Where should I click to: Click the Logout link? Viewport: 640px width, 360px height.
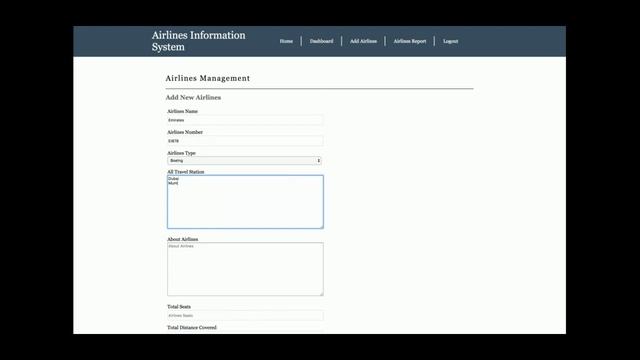[x=451, y=41]
